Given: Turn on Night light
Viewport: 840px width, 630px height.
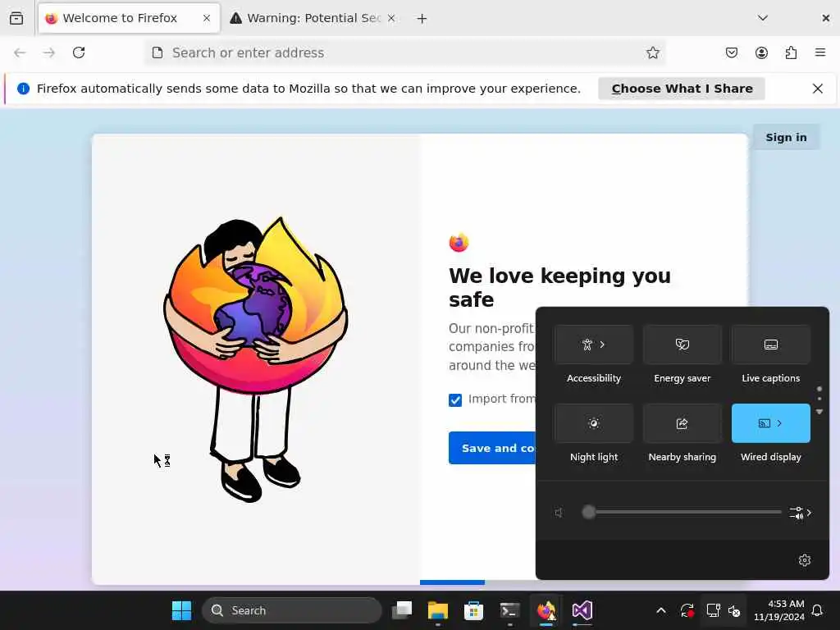Looking at the screenshot, I should tap(594, 423).
